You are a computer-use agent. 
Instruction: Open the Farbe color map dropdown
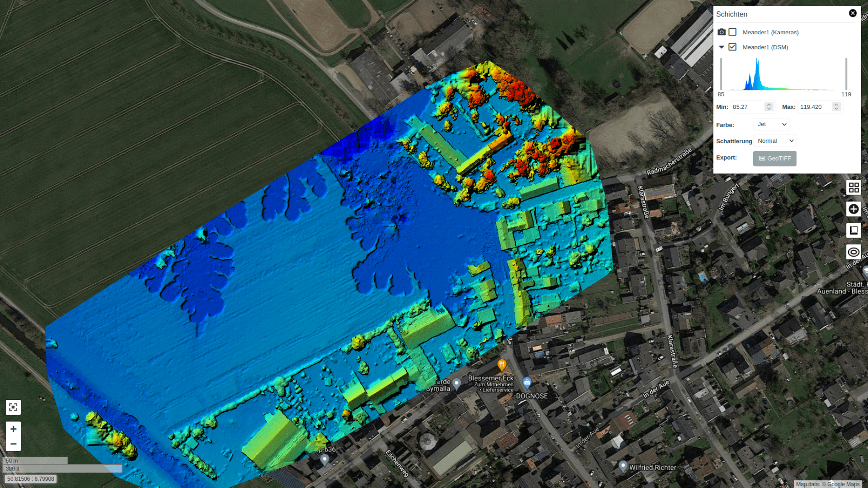point(772,124)
